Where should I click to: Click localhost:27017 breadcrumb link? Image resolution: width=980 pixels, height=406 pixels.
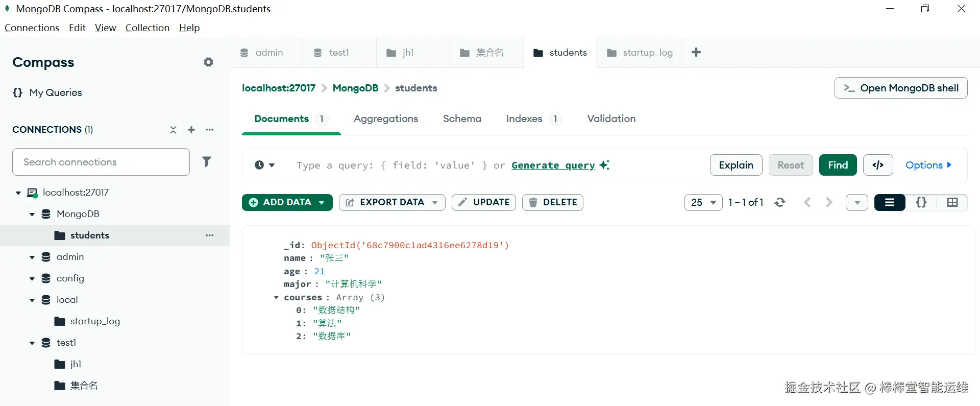pyautogui.click(x=279, y=88)
